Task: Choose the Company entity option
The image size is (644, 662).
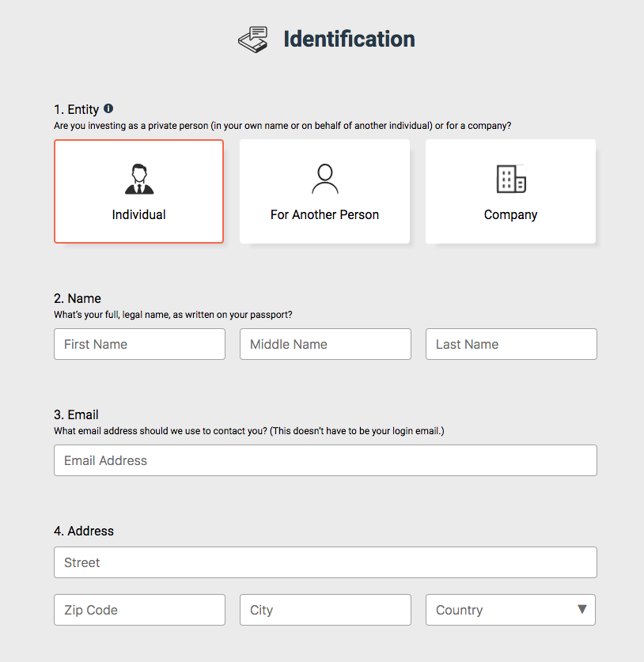Action: pyautogui.click(x=510, y=191)
